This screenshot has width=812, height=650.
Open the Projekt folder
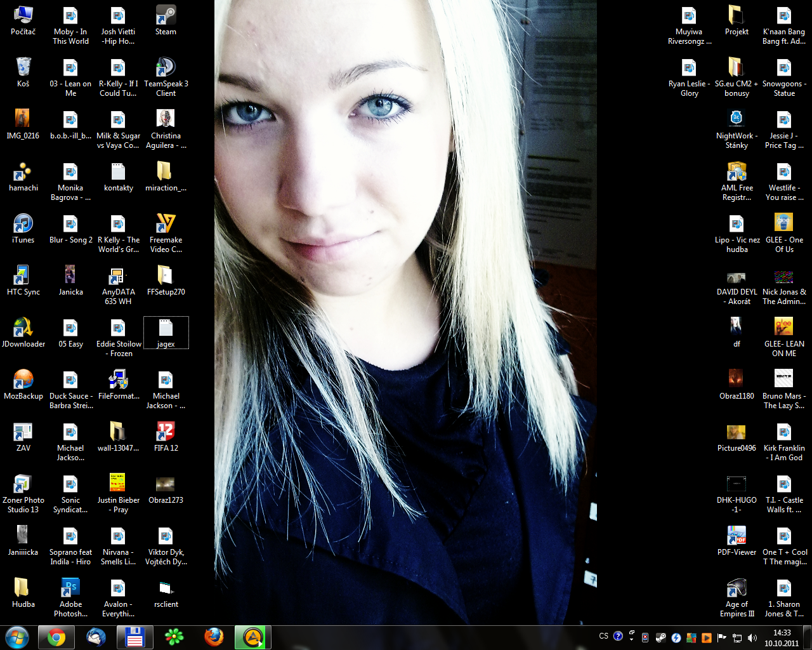coord(737,20)
